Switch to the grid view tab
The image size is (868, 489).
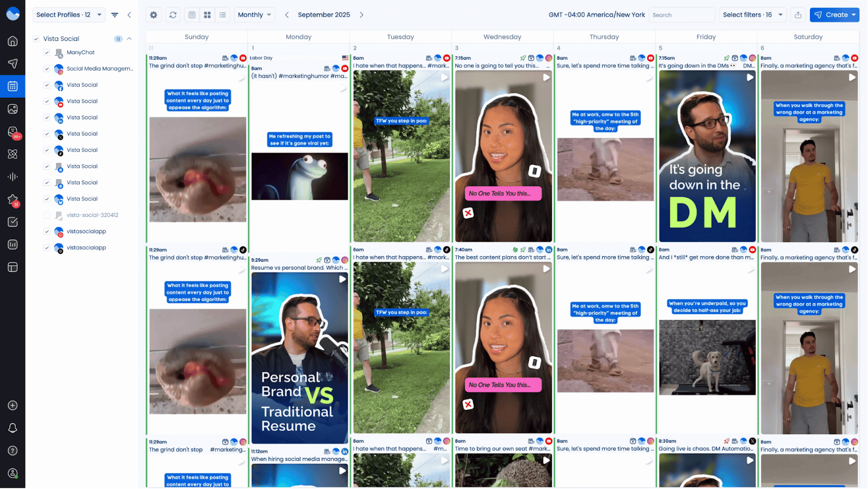[x=207, y=15]
